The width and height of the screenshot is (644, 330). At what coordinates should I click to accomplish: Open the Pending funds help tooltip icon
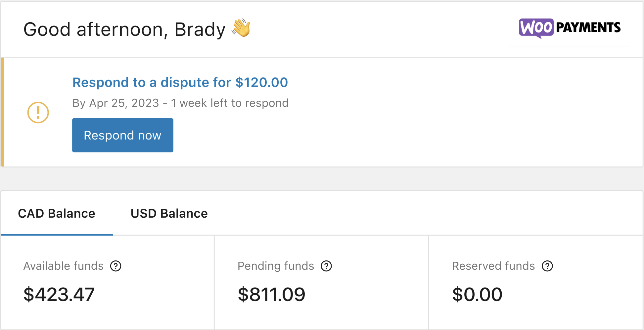327,266
